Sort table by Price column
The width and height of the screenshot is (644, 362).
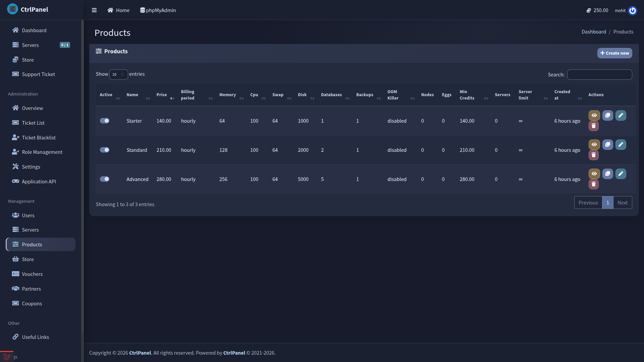pos(165,95)
